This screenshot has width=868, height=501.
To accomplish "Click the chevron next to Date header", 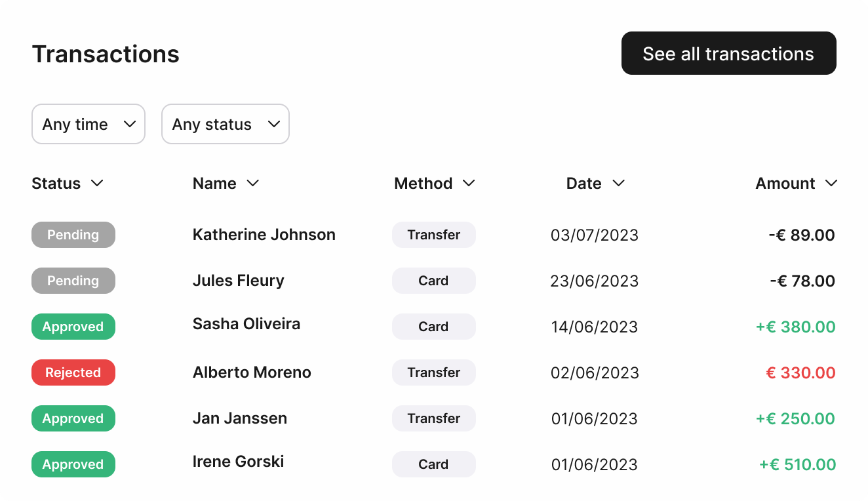I will (x=618, y=184).
